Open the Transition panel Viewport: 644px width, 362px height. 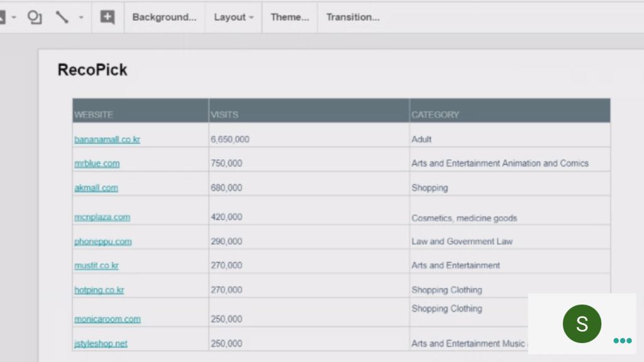click(x=352, y=17)
